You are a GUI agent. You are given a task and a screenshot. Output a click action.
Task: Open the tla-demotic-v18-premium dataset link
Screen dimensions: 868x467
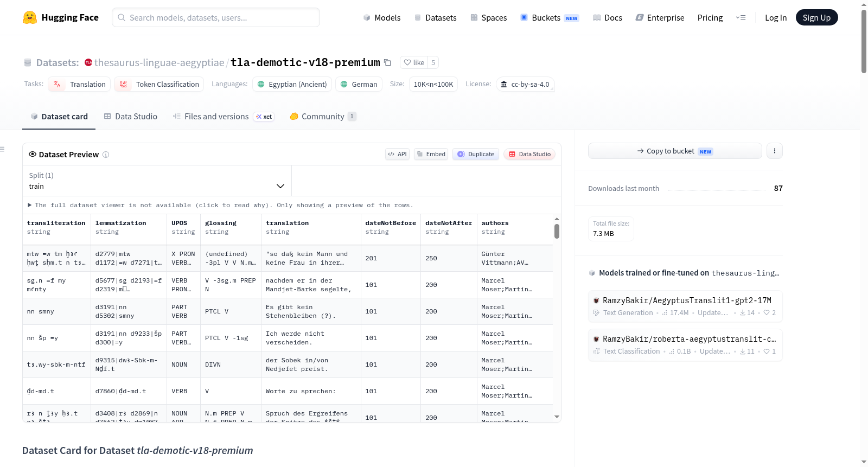coord(305,62)
